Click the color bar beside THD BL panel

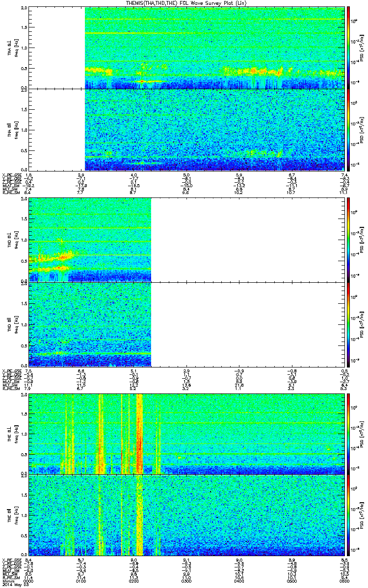pos(348,240)
